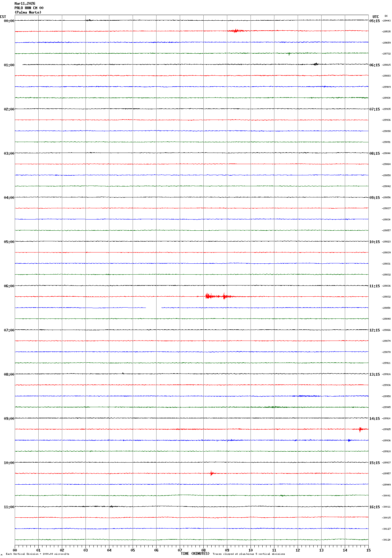Click the Each Vertical Division scale note

coord(37,554)
